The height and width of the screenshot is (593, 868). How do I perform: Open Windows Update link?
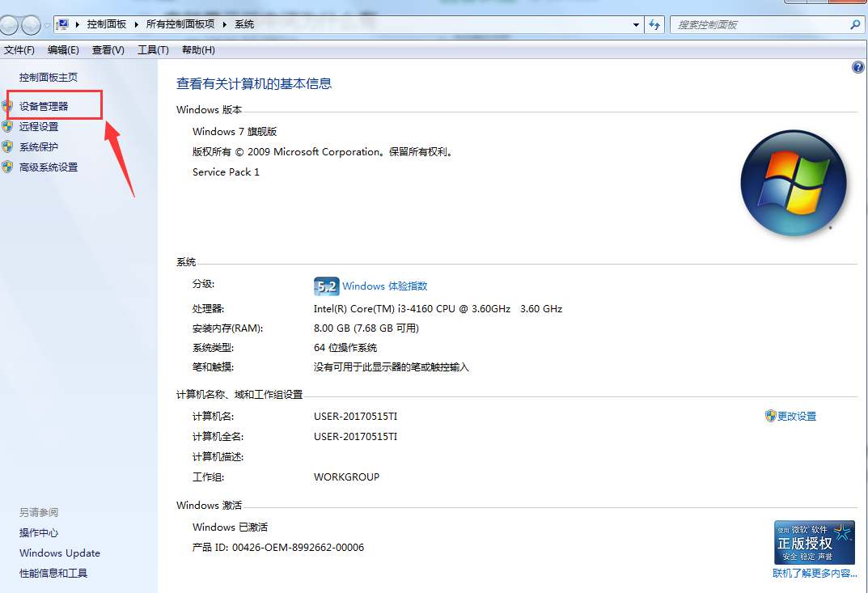(60, 553)
